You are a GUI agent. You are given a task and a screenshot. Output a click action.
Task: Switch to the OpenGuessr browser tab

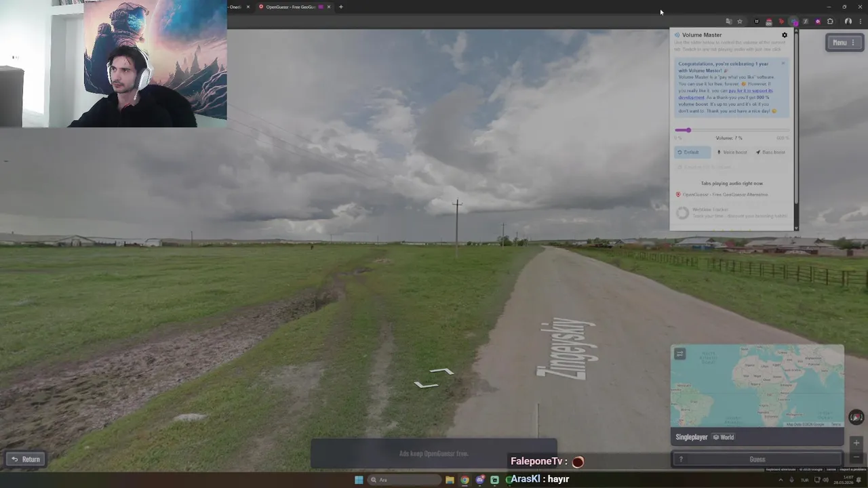292,7
